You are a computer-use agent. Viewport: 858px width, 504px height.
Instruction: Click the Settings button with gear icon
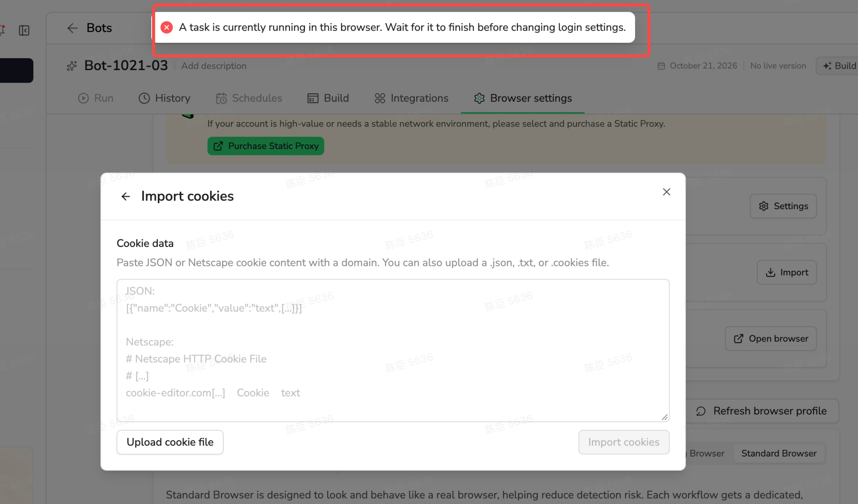tap(783, 206)
